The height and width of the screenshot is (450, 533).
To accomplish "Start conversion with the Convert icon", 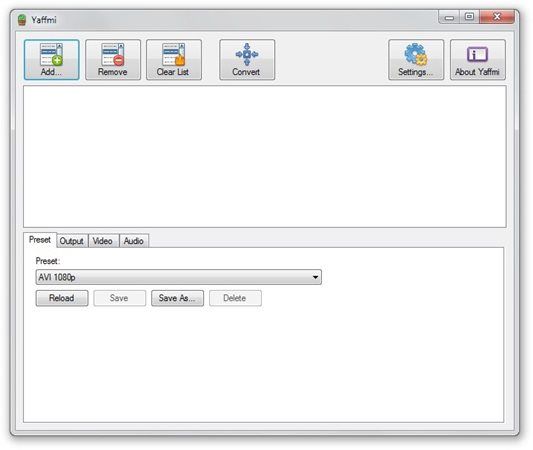I will coord(247,54).
